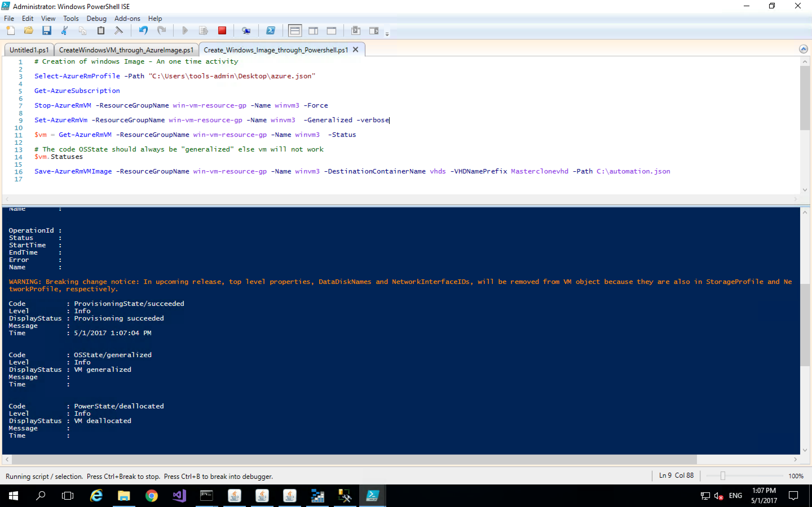Click the Run Script button (green triangle)
Viewport: 812px width, 507px height.
tap(185, 31)
